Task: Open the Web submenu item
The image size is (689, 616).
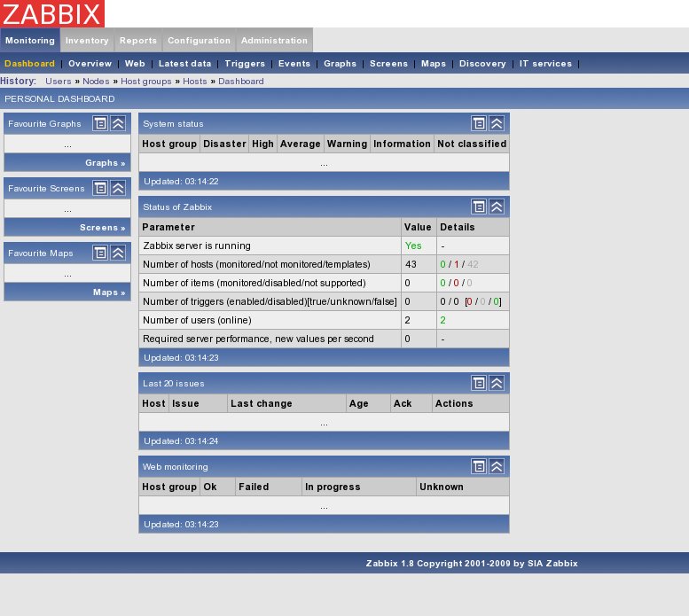Action: (135, 63)
